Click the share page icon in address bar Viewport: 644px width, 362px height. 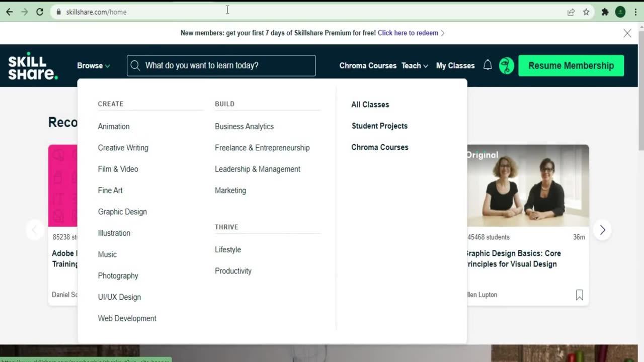pyautogui.click(x=571, y=12)
